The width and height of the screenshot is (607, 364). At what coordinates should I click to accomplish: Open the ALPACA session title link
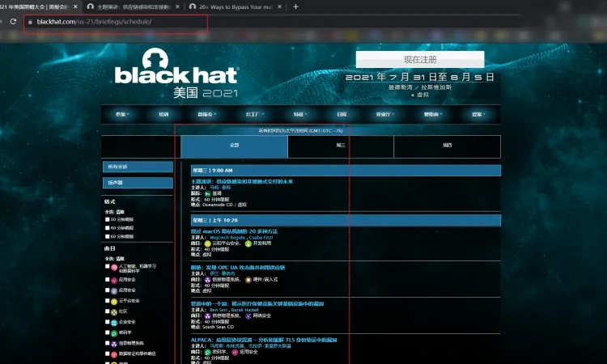pos(264,340)
